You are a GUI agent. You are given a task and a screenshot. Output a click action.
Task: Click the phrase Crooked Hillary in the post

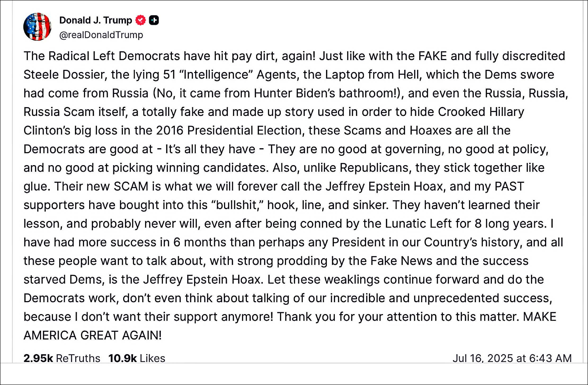481,112
